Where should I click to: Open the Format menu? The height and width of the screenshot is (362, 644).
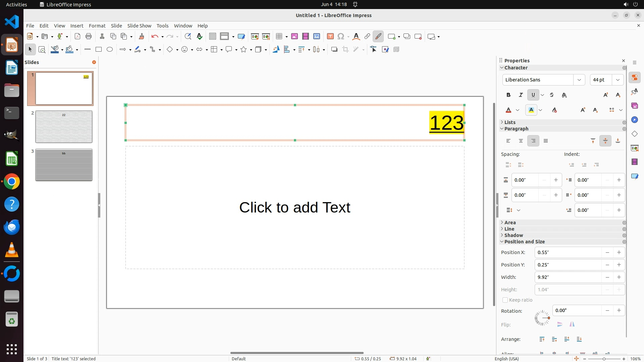97,26
